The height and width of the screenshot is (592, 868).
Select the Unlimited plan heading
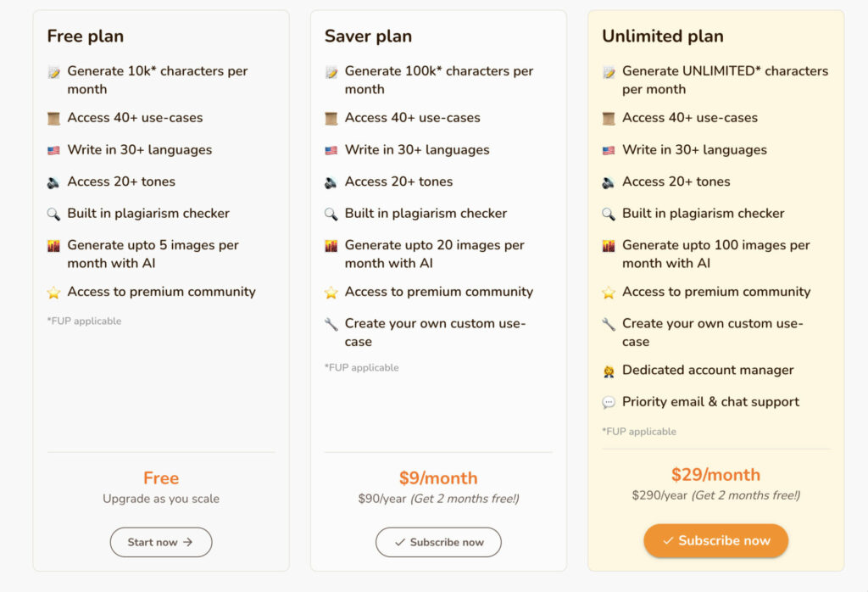[x=663, y=36]
